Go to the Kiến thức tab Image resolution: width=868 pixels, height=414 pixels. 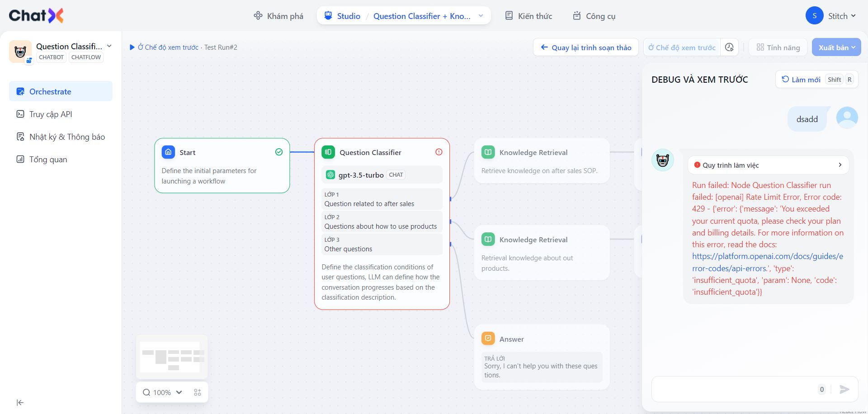pos(528,16)
